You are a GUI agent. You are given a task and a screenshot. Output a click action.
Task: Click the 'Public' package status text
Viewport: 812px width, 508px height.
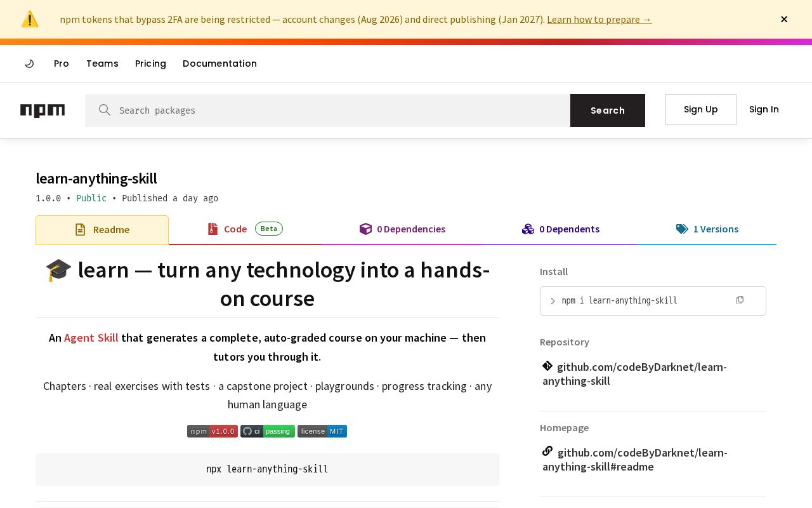click(x=91, y=198)
